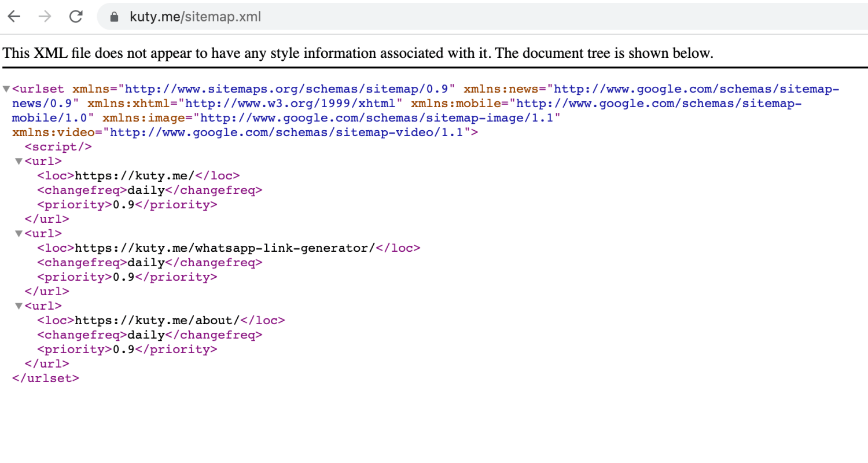Click the https://kuty.me/whatsapp-link-generator/ loc text
This screenshot has height=463, width=868.
[x=226, y=248]
